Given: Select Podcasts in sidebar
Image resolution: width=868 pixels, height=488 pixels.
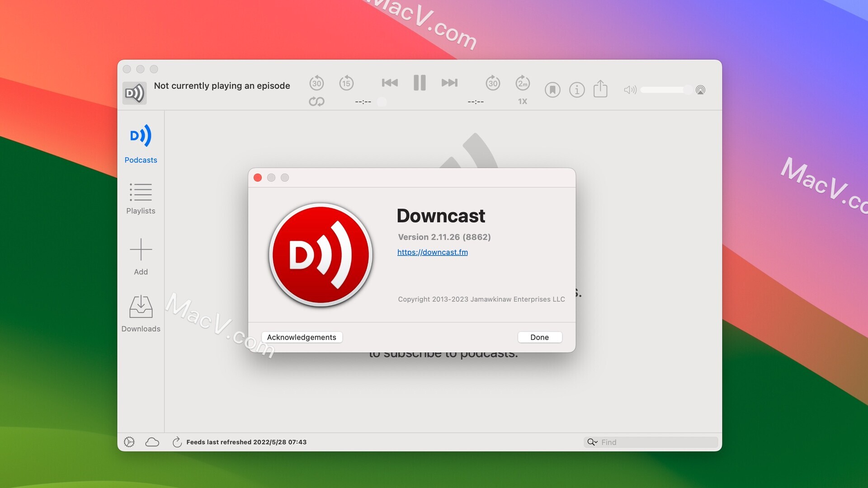Looking at the screenshot, I should coord(141,144).
